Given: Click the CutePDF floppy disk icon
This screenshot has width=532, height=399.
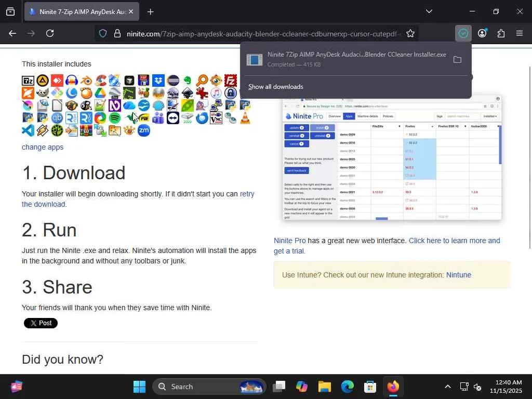Looking at the screenshot, I should tap(144, 81).
